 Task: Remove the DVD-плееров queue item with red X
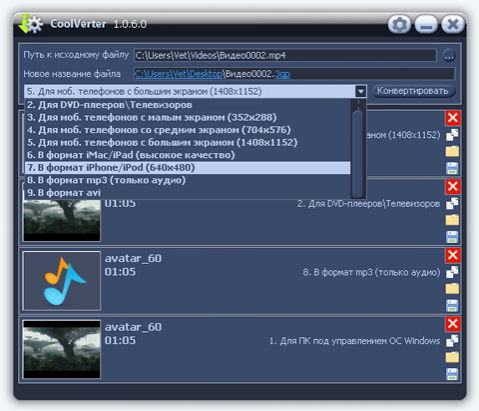tap(453, 187)
